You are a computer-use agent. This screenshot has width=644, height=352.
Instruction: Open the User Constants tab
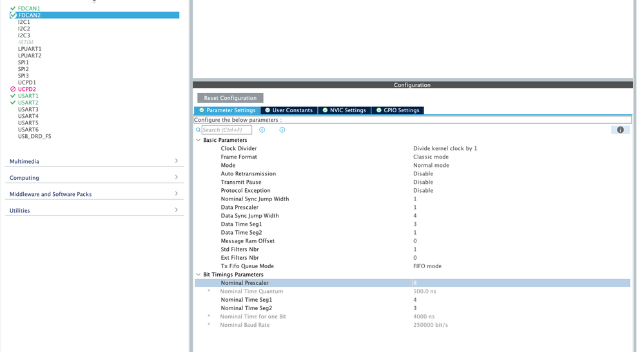coord(289,110)
